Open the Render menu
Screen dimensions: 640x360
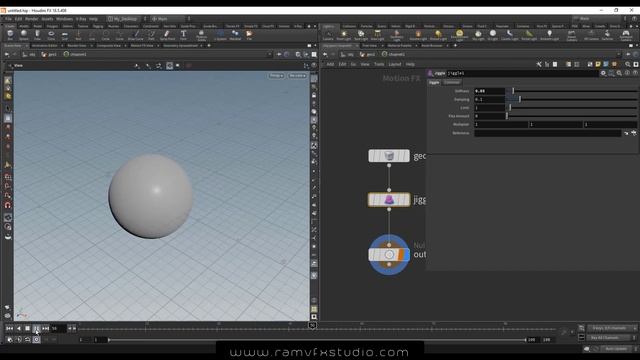[x=31, y=19]
